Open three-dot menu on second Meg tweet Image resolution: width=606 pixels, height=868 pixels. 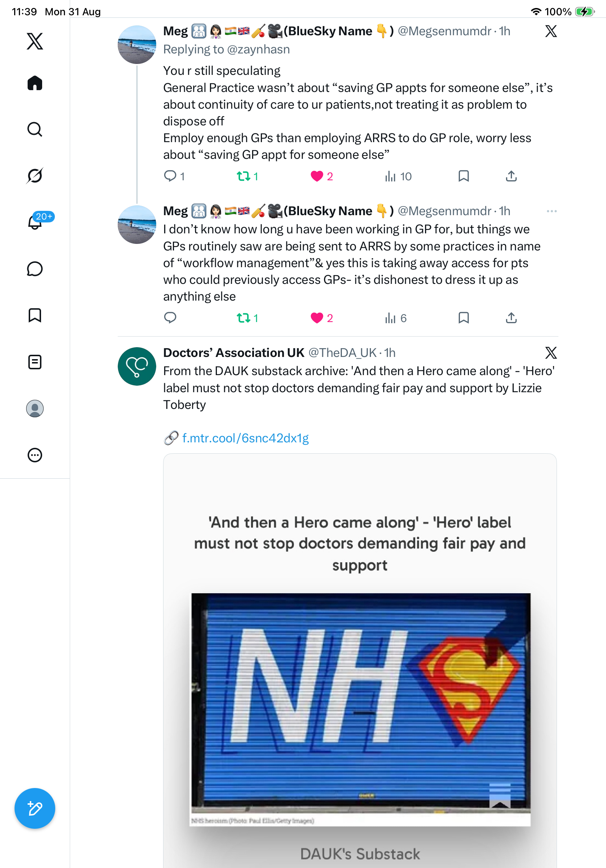point(552,211)
